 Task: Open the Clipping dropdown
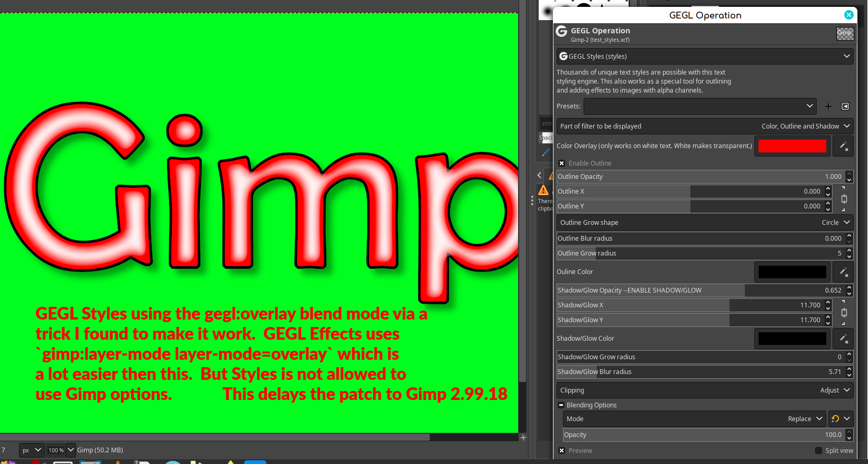[705, 390]
